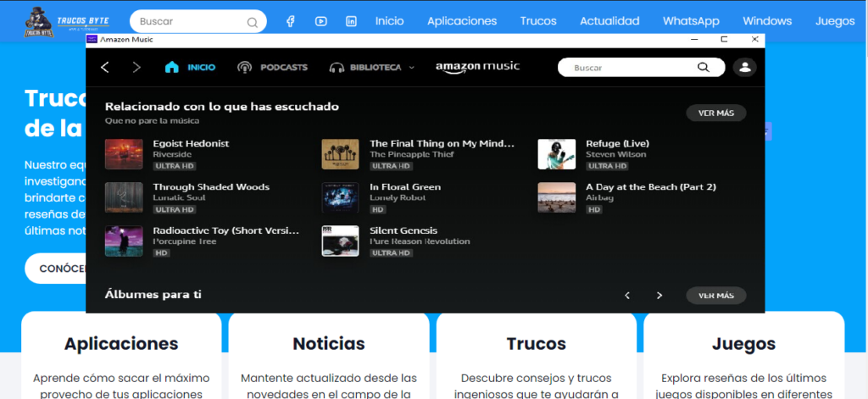Click the artist name Airbag
The width and height of the screenshot is (868, 399).
600,197
